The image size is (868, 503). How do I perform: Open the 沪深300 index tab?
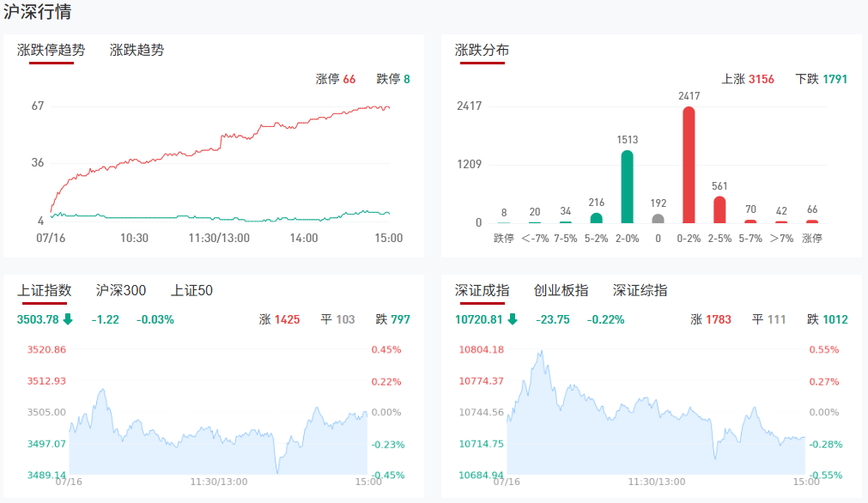click(x=121, y=290)
